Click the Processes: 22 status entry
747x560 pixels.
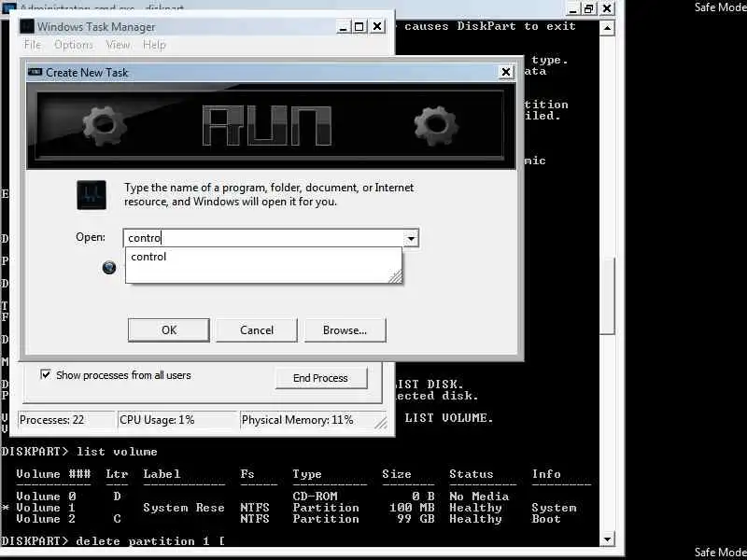coord(66,420)
